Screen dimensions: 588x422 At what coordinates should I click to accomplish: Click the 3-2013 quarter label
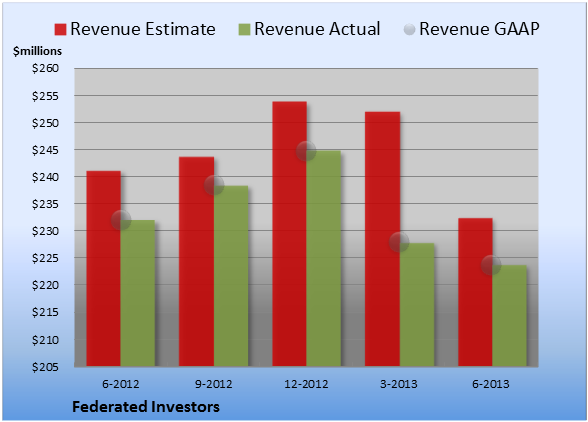pos(399,384)
